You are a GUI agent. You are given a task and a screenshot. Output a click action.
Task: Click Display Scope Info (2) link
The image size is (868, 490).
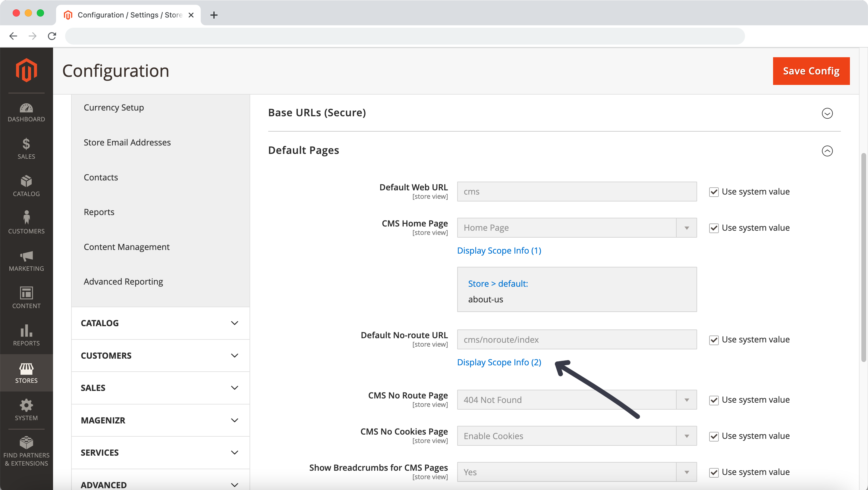click(499, 362)
